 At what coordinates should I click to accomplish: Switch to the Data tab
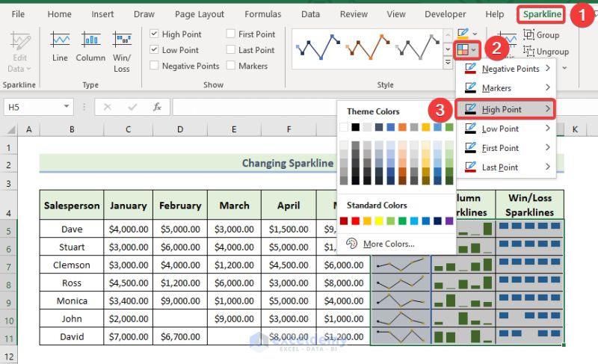pos(310,14)
